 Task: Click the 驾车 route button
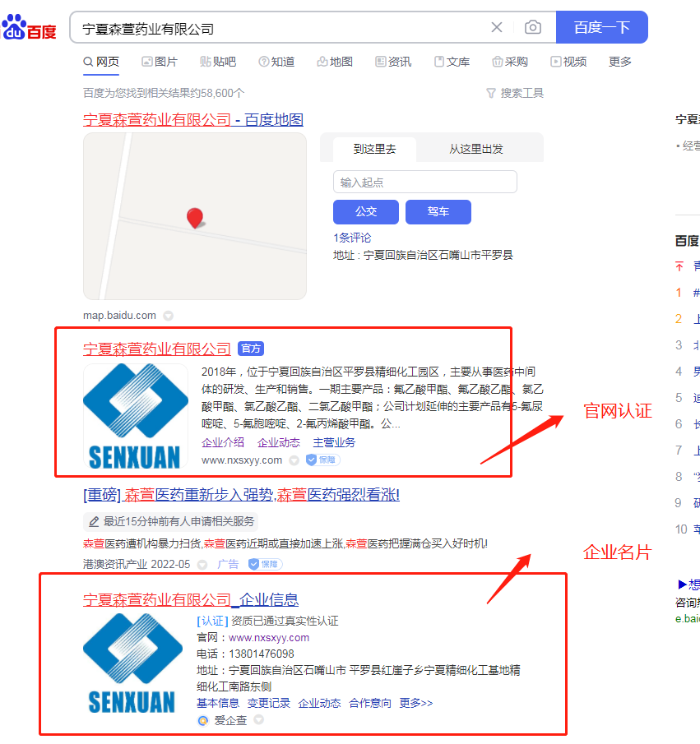438,211
